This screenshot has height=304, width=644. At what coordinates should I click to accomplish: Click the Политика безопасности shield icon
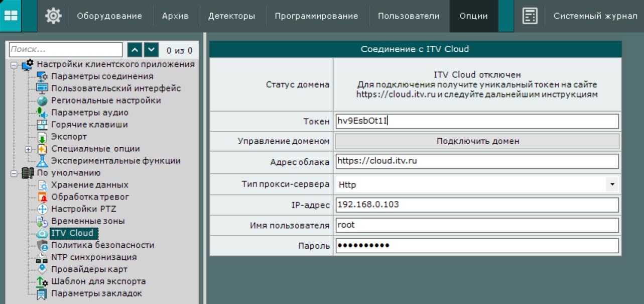click(x=42, y=246)
